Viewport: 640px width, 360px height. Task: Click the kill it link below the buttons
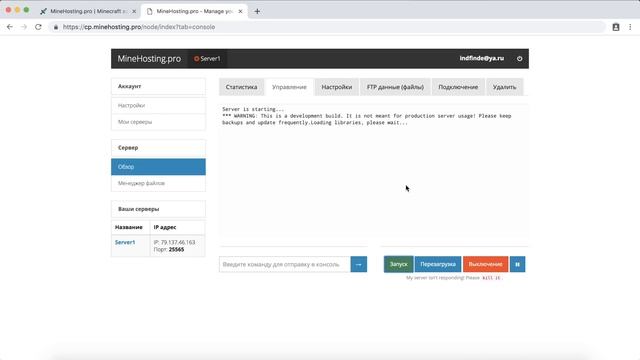click(491, 278)
